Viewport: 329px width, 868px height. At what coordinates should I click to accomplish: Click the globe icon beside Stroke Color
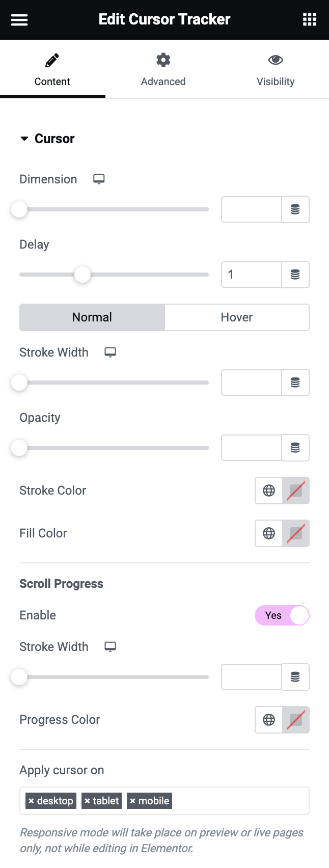[268, 491]
